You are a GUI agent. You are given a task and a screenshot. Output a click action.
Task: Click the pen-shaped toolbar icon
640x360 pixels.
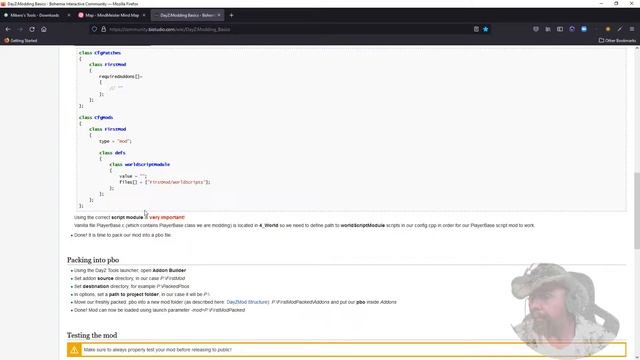pos(620,29)
